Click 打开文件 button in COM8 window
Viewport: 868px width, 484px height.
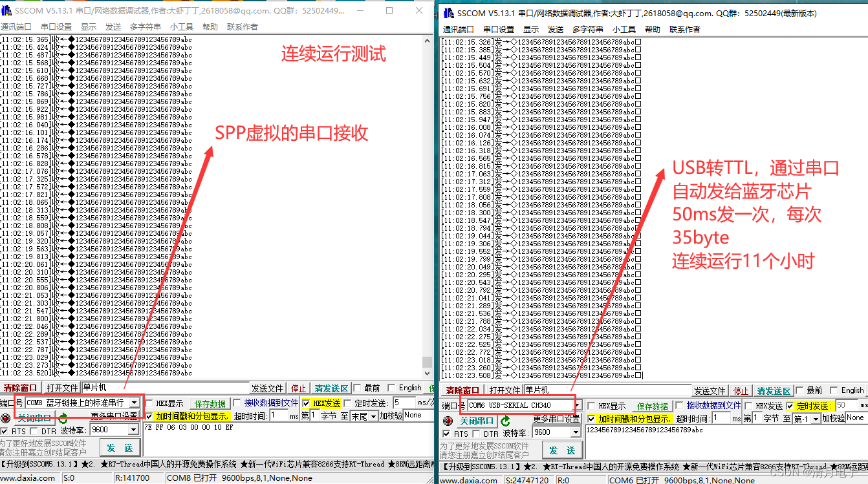click(61, 388)
